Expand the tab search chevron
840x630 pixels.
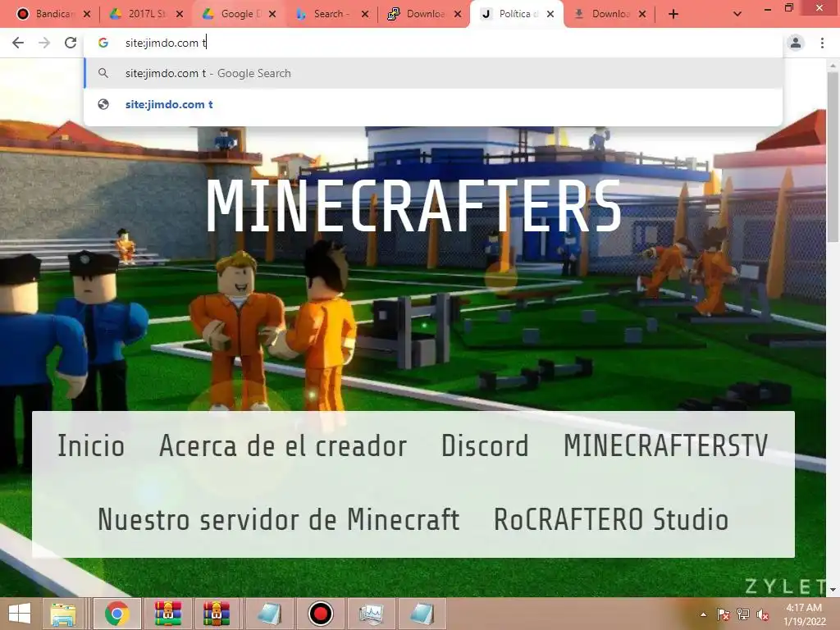[x=737, y=14]
